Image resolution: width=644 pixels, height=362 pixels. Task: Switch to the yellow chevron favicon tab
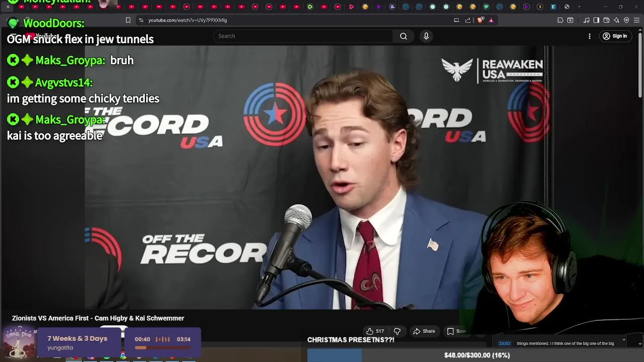point(540,7)
